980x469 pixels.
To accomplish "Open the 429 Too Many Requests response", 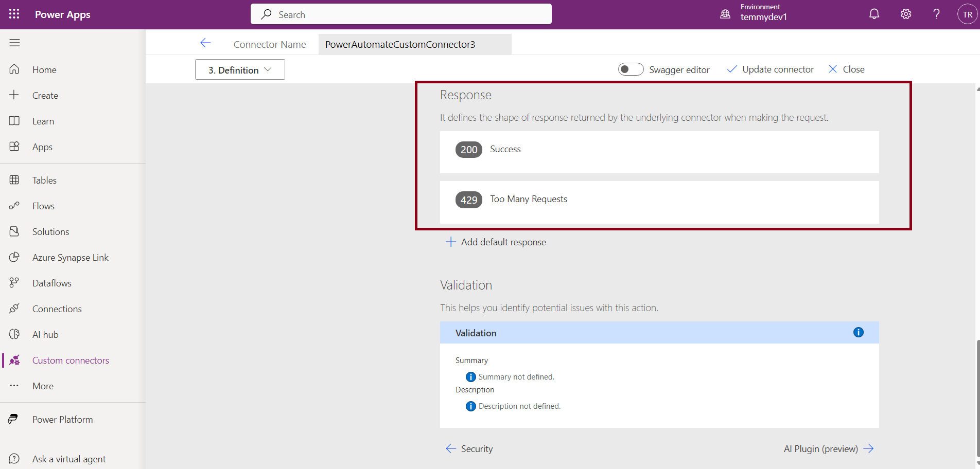I will 659,202.
